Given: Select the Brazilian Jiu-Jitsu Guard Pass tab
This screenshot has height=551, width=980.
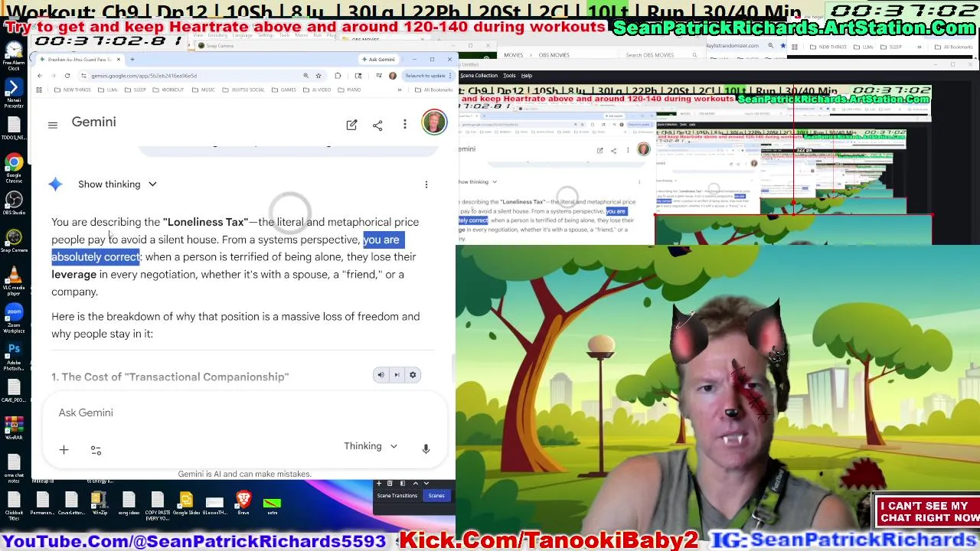Looking at the screenshot, I should coord(80,59).
